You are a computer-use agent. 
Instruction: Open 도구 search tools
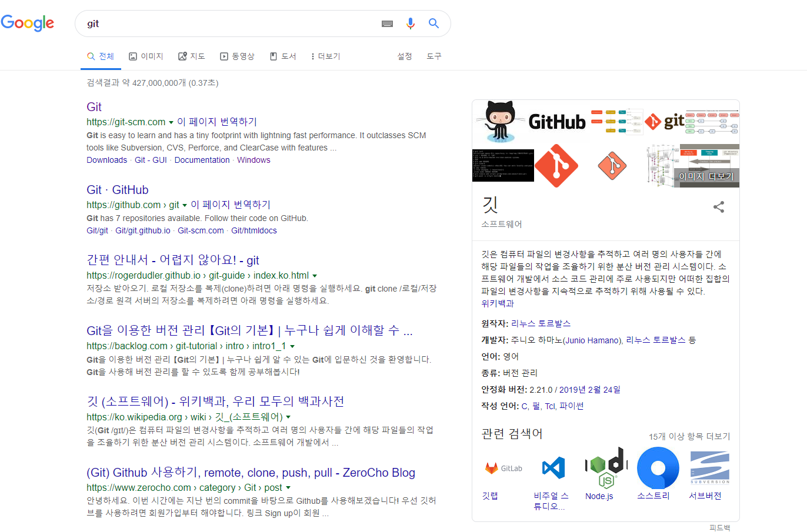434,56
